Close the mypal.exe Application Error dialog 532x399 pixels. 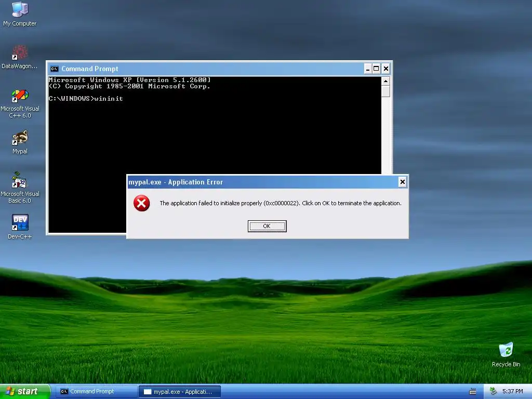(403, 182)
